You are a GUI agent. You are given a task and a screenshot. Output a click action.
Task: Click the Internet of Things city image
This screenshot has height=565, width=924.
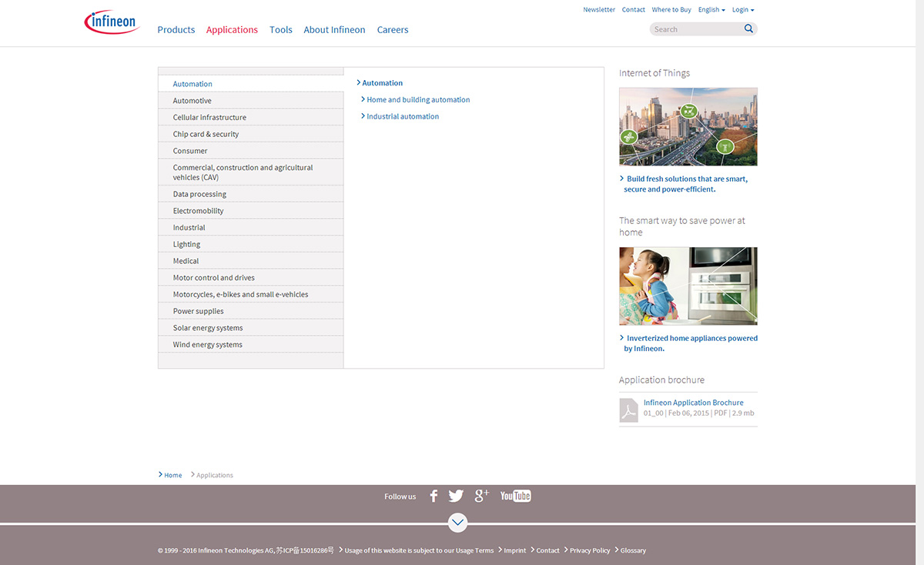(x=688, y=126)
